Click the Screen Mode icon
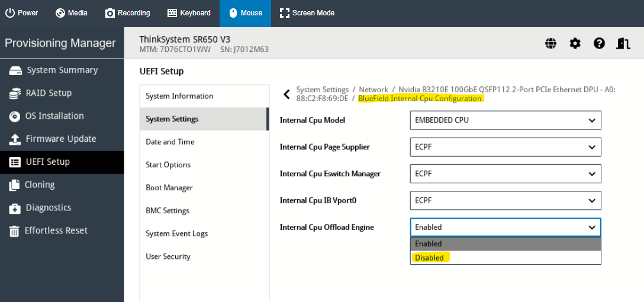The height and width of the screenshot is (302, 644). [284, 13]
